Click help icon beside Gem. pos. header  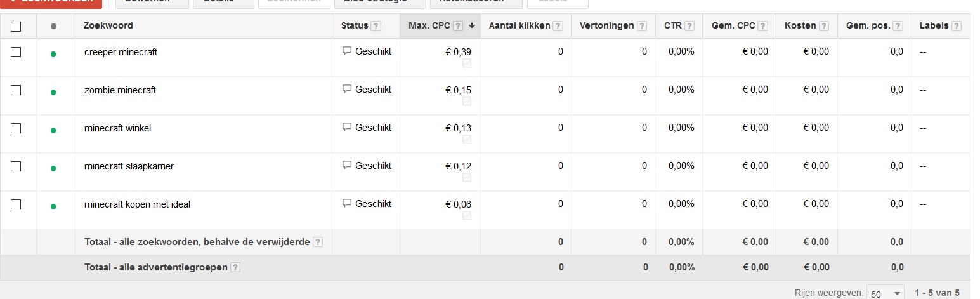coord(898,26)
